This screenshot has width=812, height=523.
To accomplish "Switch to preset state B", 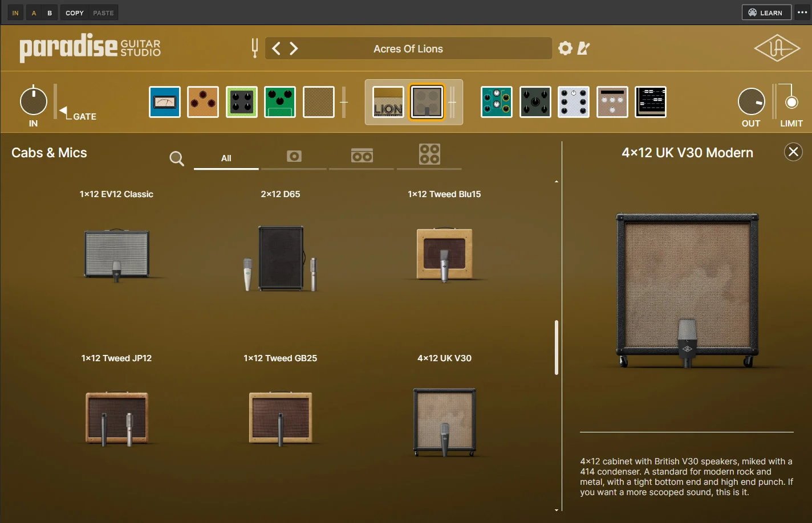I will tap(50, 13).
